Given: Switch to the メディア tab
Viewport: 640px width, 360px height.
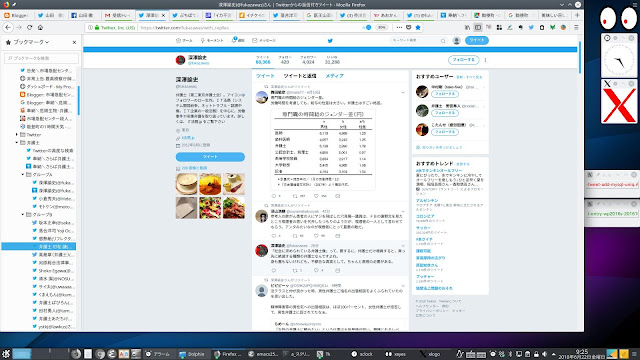Looking at the screenshot, I should (x=334, y=76).
